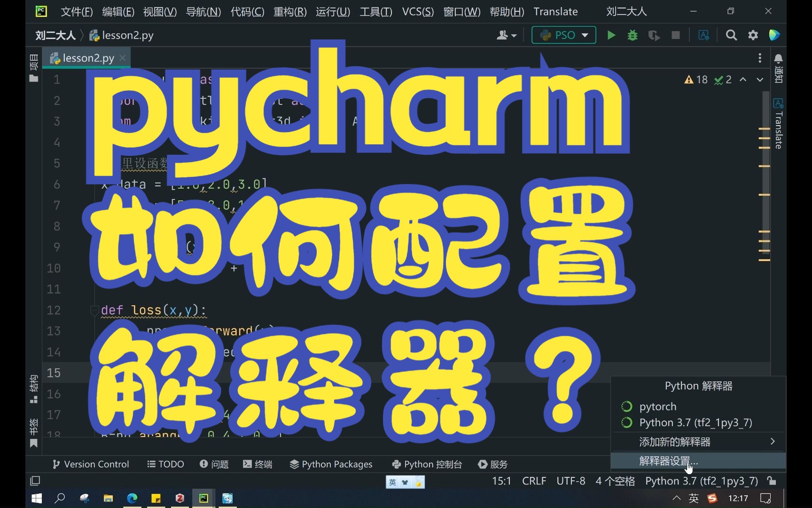Expand the 添加新的解释器 submenu
Screen dimensions: 812x508
[698, 442]
